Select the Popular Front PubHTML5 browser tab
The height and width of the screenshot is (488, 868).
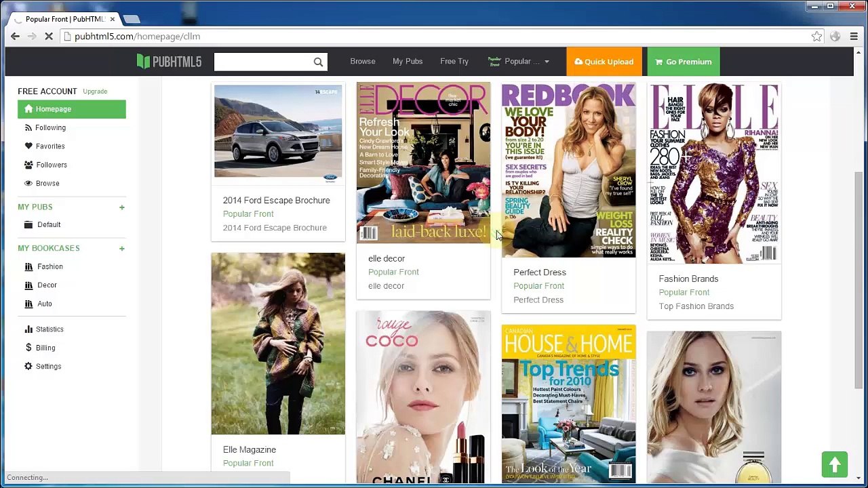pos(64,19)
